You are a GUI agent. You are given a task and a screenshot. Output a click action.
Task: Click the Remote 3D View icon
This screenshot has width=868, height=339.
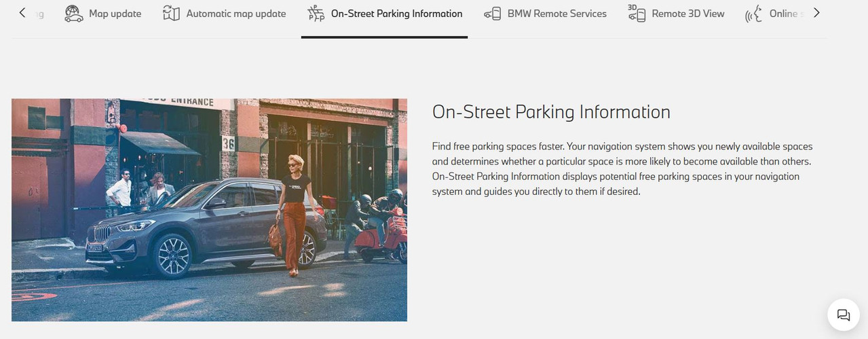pyautogui.click(x=637, y=13)
